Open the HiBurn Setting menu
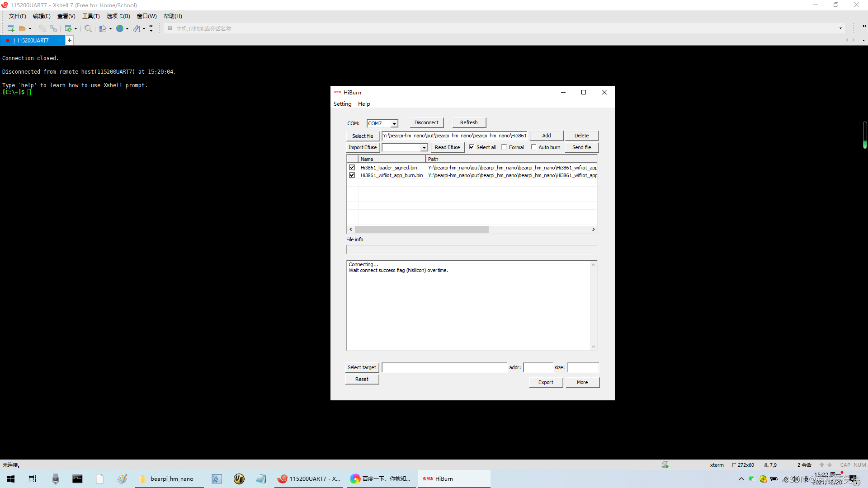Viewport: 868px width, 488px height. click(x=342, y=104)
